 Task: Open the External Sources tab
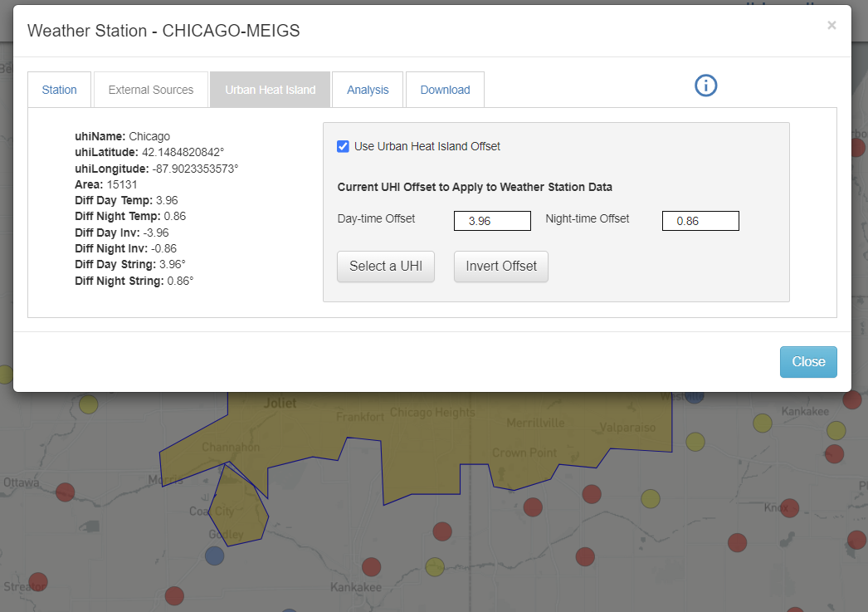151,90
